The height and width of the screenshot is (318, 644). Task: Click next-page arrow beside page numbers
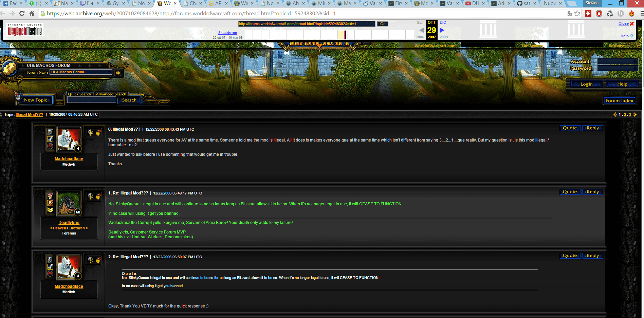[635, 115]
